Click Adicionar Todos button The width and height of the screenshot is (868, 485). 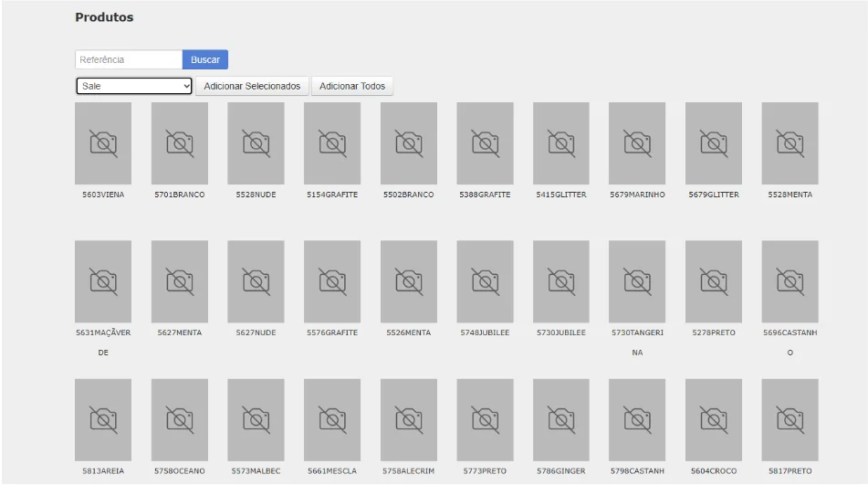pyautogui.click(x=352, y=86)
